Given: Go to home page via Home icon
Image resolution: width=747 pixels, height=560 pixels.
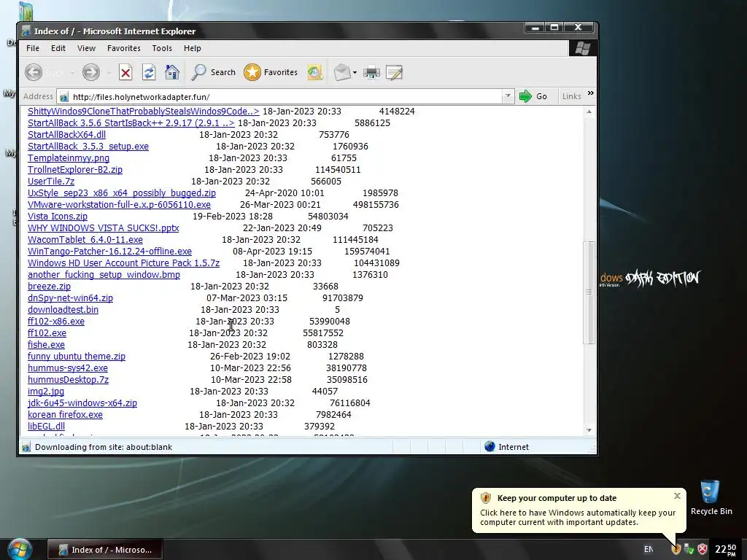Looking at the screenshot, I should pyautogui.click(x=172, y=72).
